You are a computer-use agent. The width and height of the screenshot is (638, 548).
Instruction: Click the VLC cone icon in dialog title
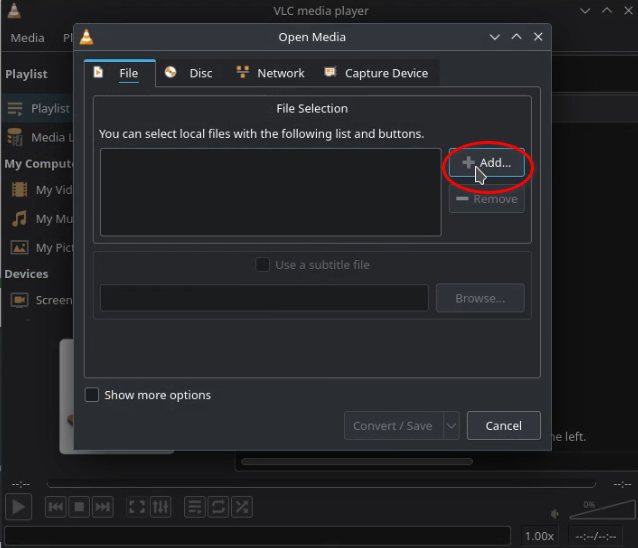coord(87,37)
